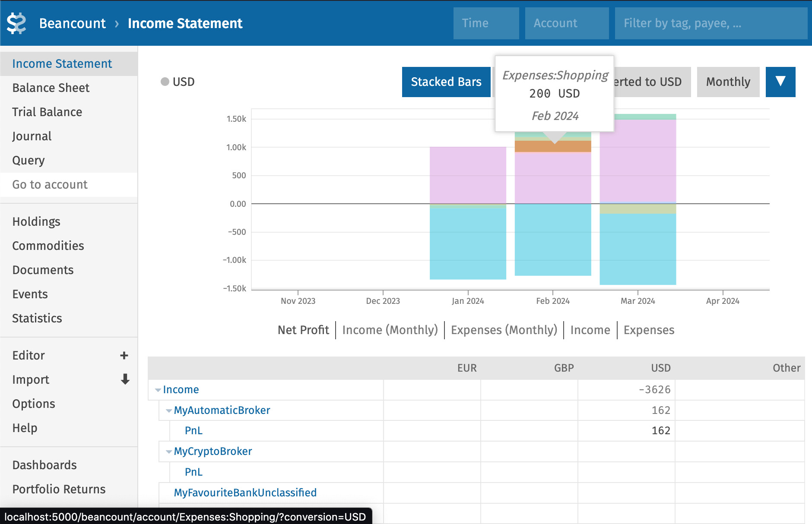Open Balance Sheet in the sidebar
The height and width of the screenshot is (524, 812).
coord(69,88)
